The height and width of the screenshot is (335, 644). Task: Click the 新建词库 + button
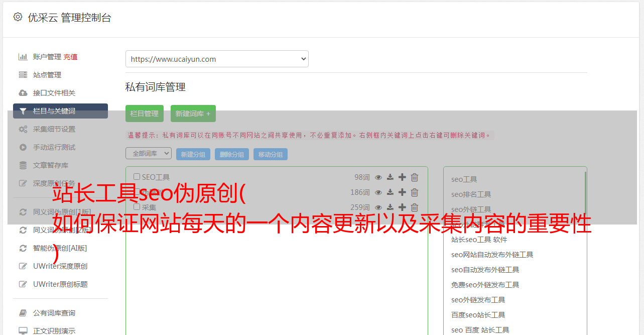(193, 114)
